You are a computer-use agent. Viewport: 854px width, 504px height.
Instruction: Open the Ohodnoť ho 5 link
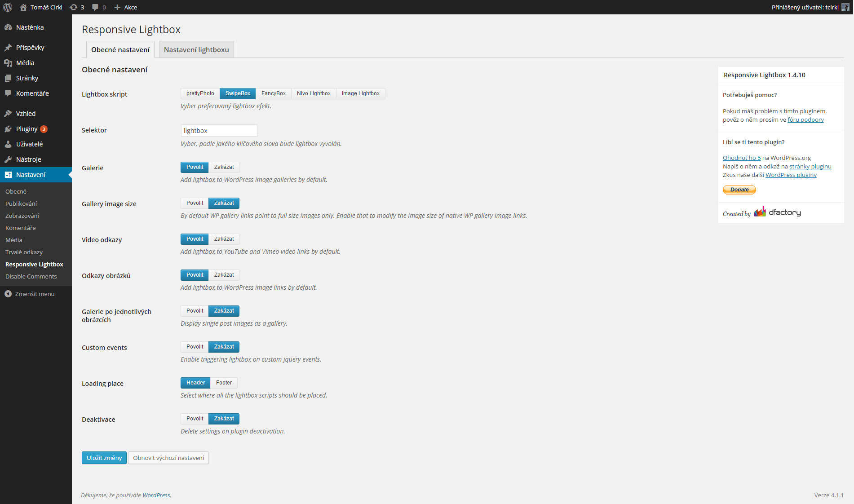tap(742, 158)
